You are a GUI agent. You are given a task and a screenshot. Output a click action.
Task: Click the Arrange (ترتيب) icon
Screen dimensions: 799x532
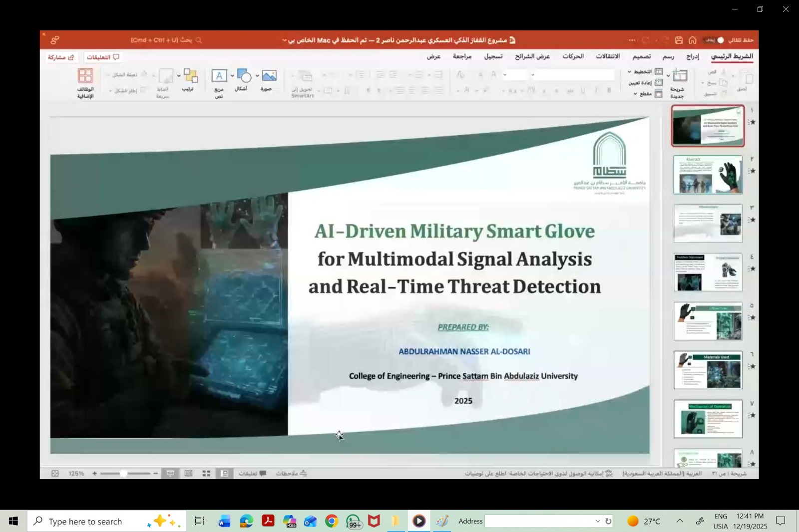tap(190, 76)
